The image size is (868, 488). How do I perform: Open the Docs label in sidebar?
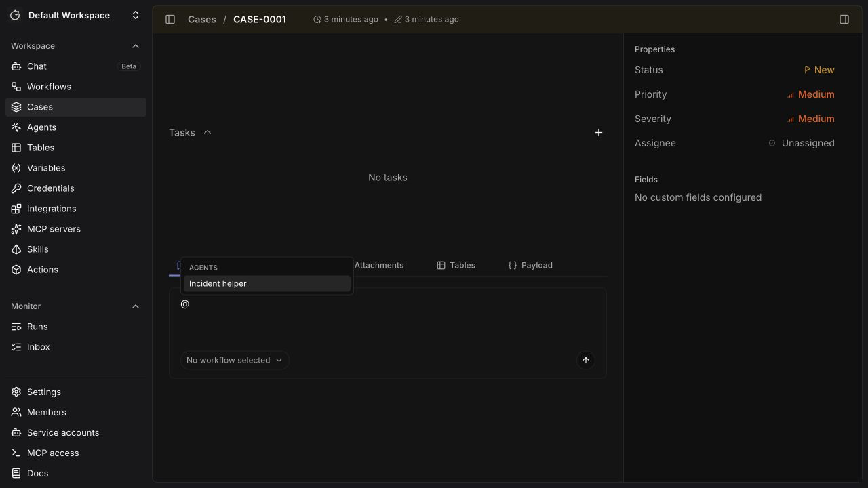37,473
